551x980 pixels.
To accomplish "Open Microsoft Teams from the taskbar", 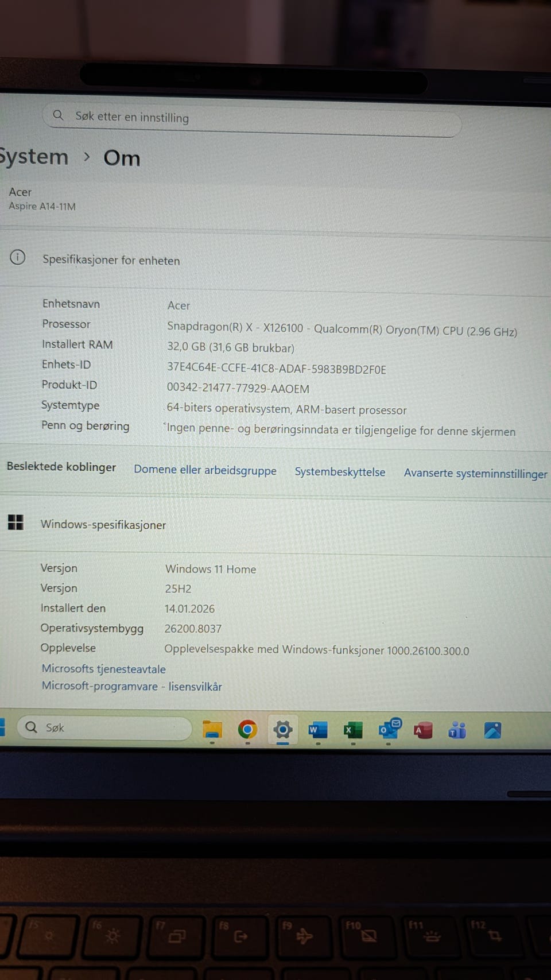I will point(457,730).
